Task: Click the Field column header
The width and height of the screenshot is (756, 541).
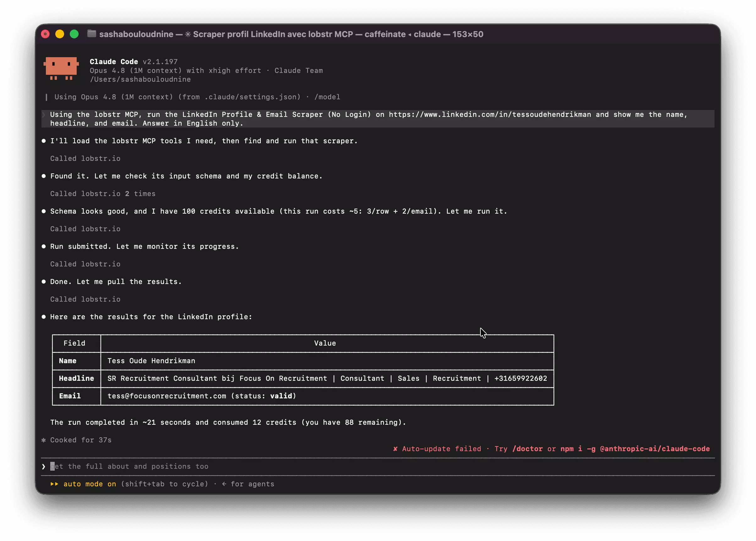Action: point(74,343)
